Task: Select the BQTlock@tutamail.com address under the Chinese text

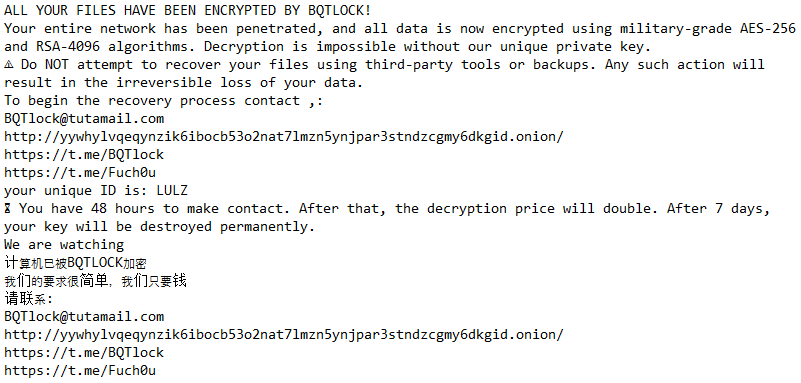Action: click(84, 317)
